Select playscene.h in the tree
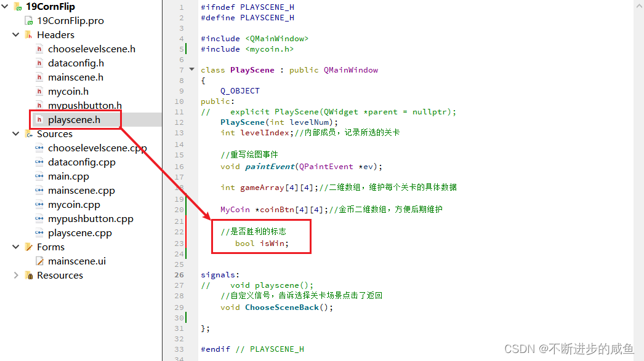644x361 pixels. pyautogui.click(x=74, y=120)
